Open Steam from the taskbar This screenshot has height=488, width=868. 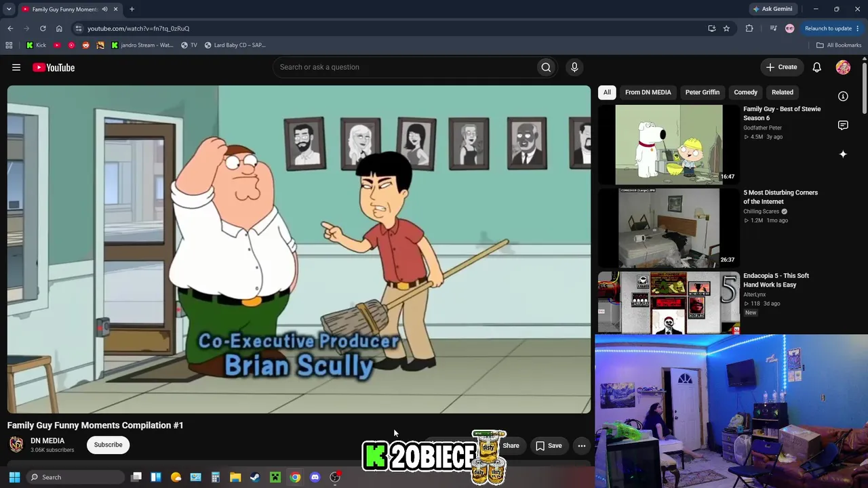[255, 477]
